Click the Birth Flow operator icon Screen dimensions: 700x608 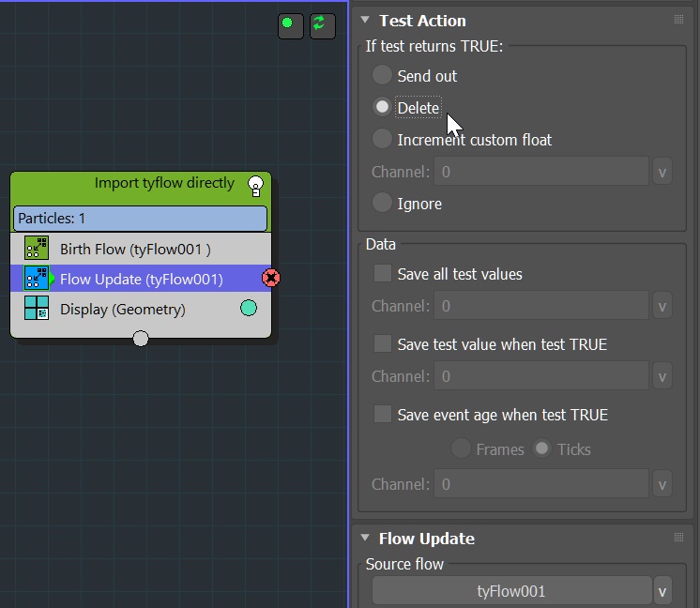(37, 249)
